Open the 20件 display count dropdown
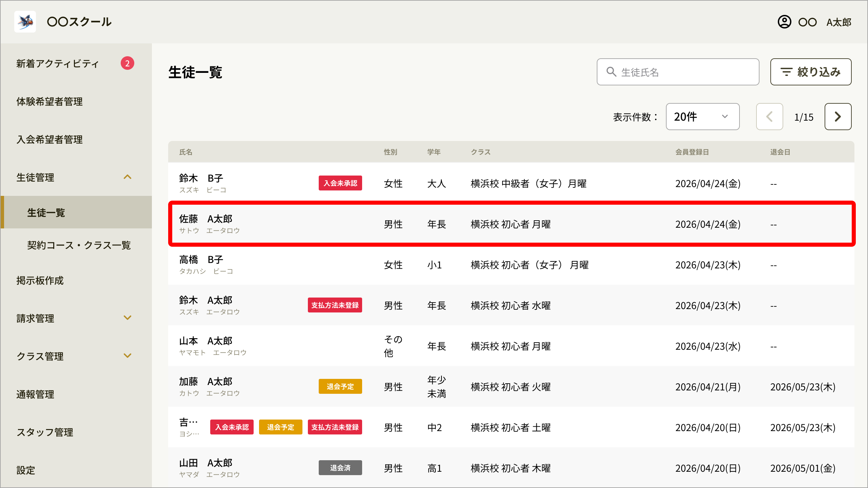The image size is (868, 488). (703, 117)
